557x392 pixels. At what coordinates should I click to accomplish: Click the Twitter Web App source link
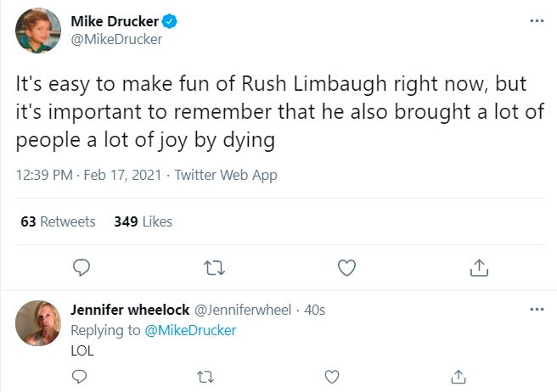(x=225, y=175)
